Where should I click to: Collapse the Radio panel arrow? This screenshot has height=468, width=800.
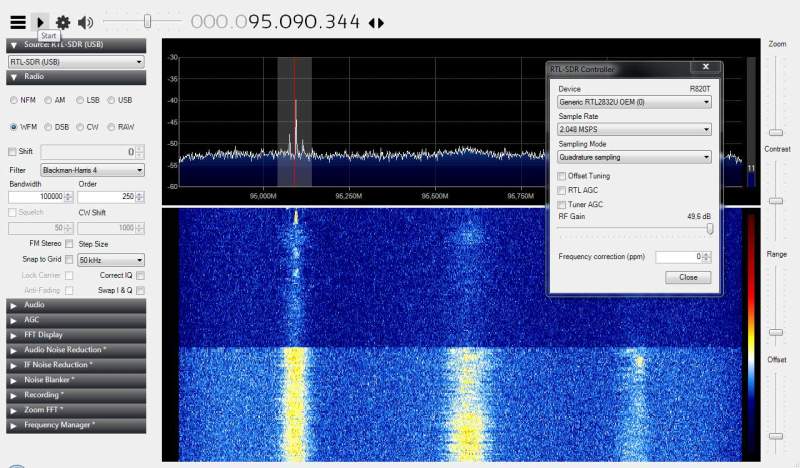pyautogui.click(x=14, y=77)
